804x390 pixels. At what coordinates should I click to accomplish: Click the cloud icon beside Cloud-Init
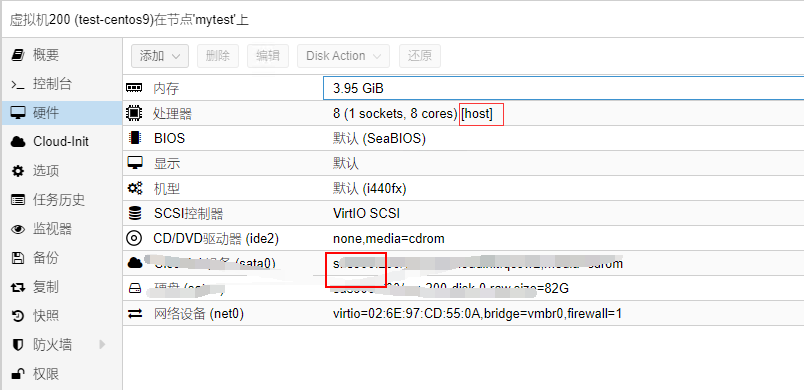click(x=18, y=142)
